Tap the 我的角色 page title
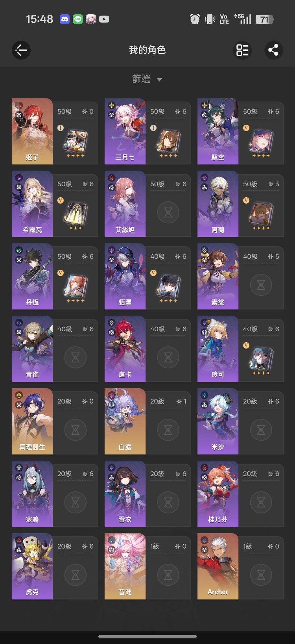The image size is (295, 644). (x=147, y=50)
